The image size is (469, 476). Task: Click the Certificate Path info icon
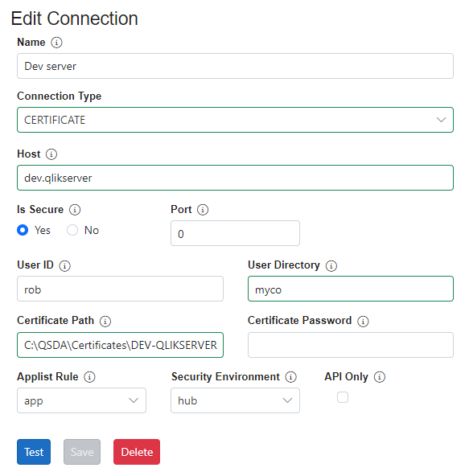105,321
